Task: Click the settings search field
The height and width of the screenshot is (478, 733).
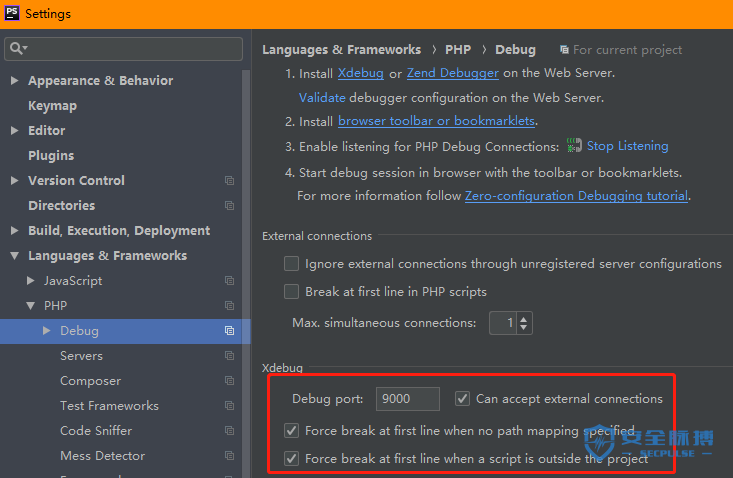Action: click(123, 49)
